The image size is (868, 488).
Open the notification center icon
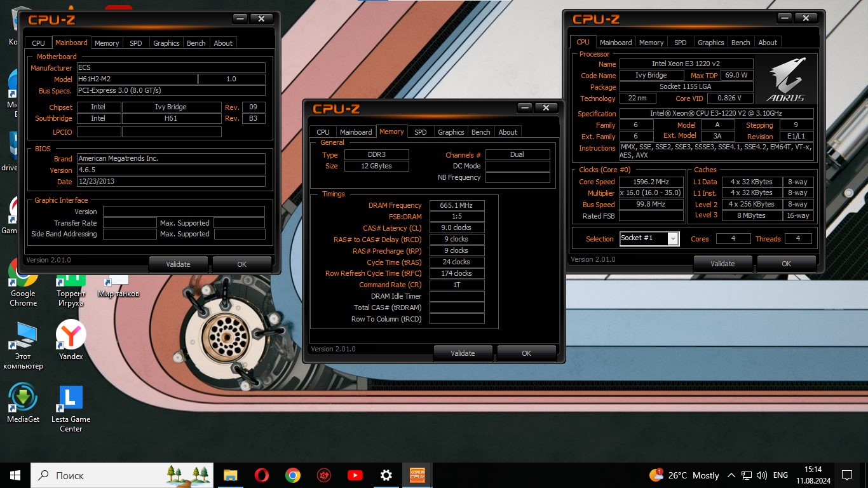click(x=846, y=475)
